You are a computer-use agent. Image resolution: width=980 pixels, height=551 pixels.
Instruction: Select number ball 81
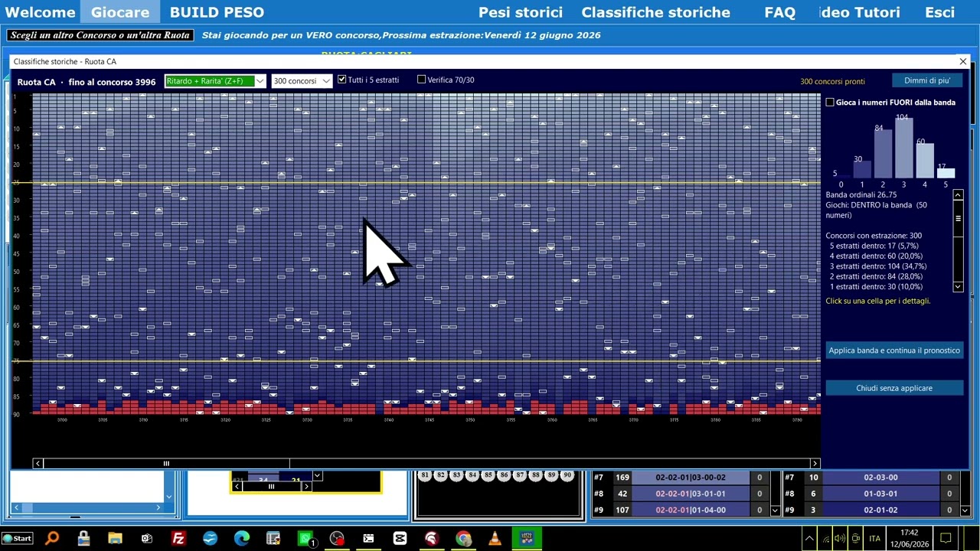(425, 475)
